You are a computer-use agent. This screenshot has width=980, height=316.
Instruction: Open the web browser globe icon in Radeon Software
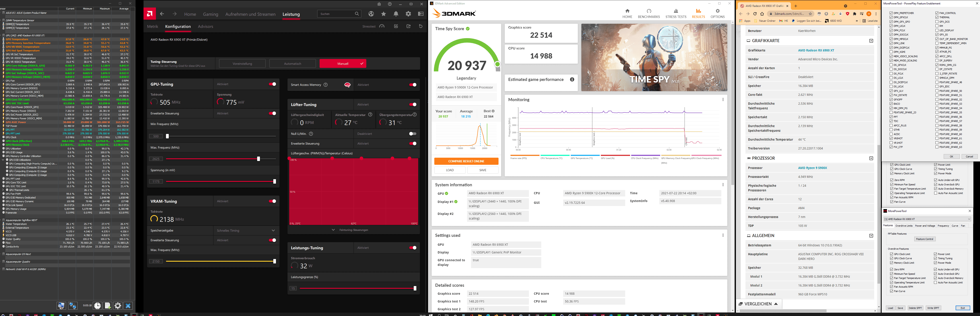[371, 14]
